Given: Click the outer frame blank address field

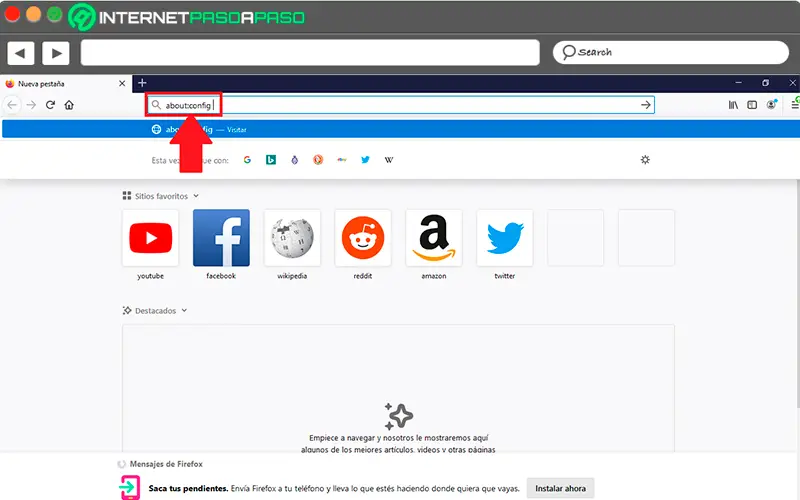Looking at the screenshot, I should coord(310,53).
